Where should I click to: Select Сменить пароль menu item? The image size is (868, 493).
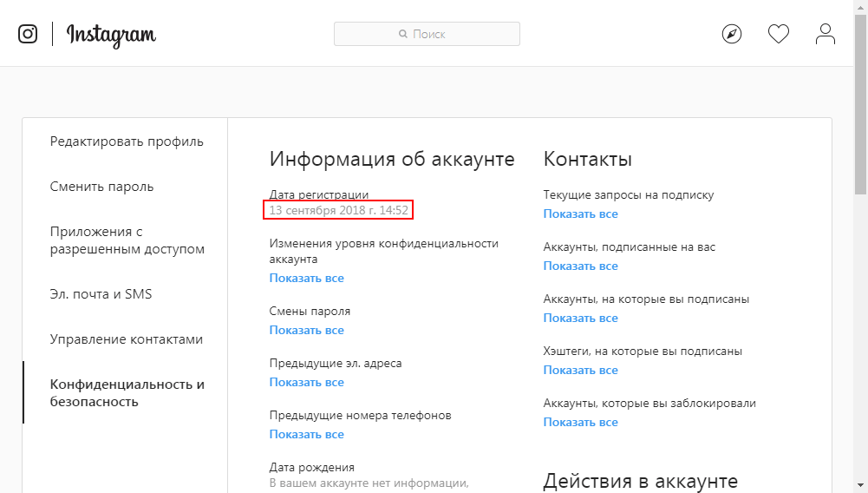click(101, 187)
